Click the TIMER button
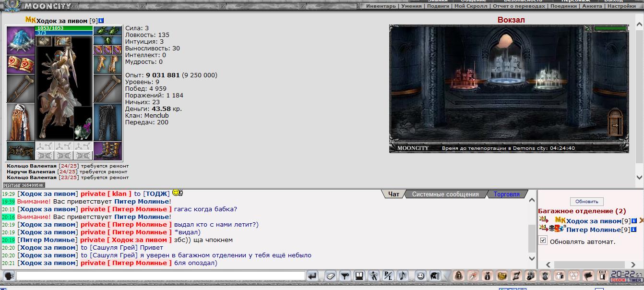Viewport: 644px width, 290px height. [635, 280]
